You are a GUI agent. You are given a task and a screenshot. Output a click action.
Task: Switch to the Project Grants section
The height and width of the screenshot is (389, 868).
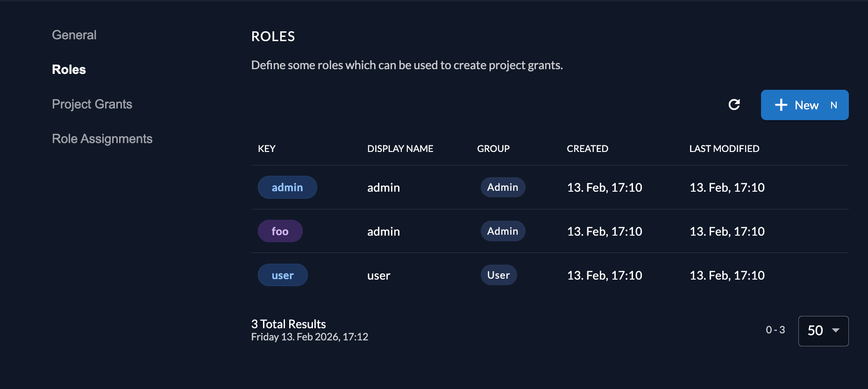92,104
